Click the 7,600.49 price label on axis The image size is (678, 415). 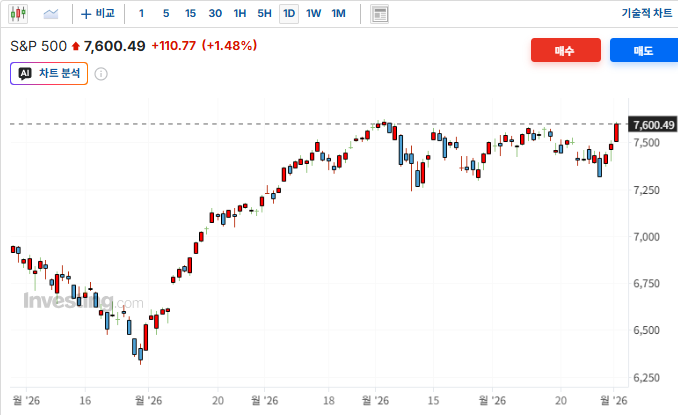653,125
